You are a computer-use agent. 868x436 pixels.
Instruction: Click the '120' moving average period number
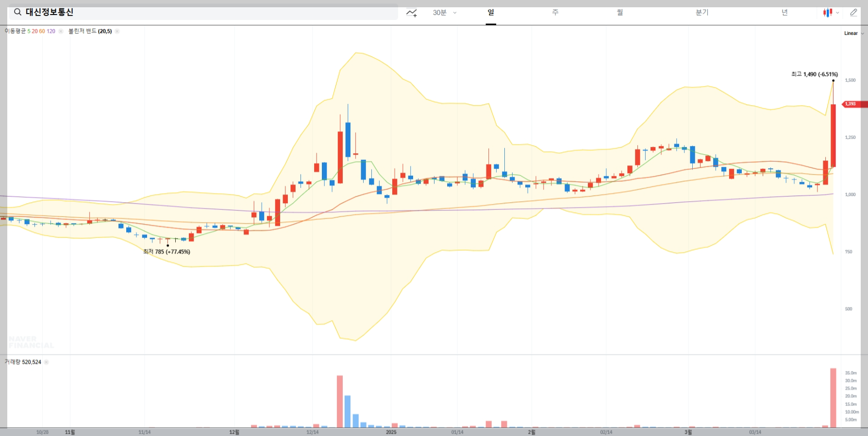[51, 31]
